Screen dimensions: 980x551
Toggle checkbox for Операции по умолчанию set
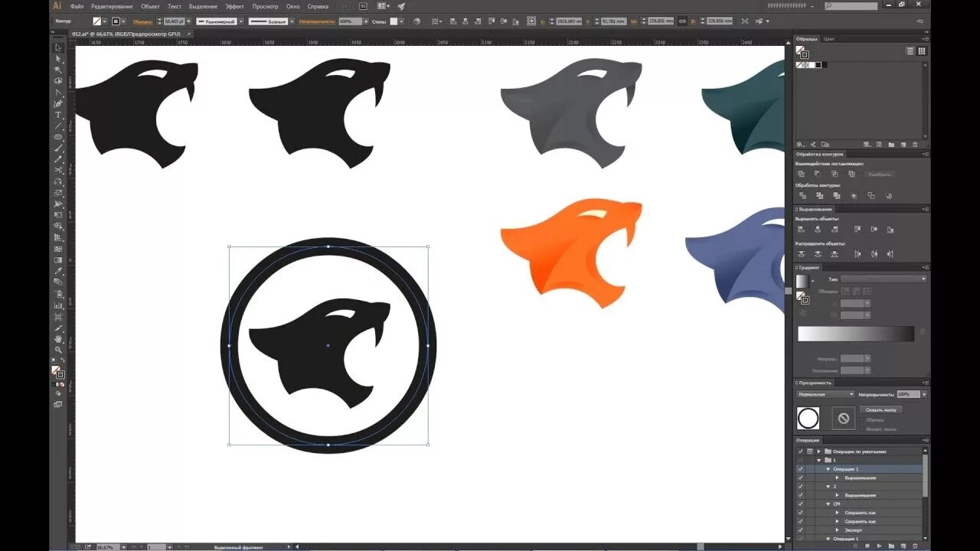click(x=800, y=452)
